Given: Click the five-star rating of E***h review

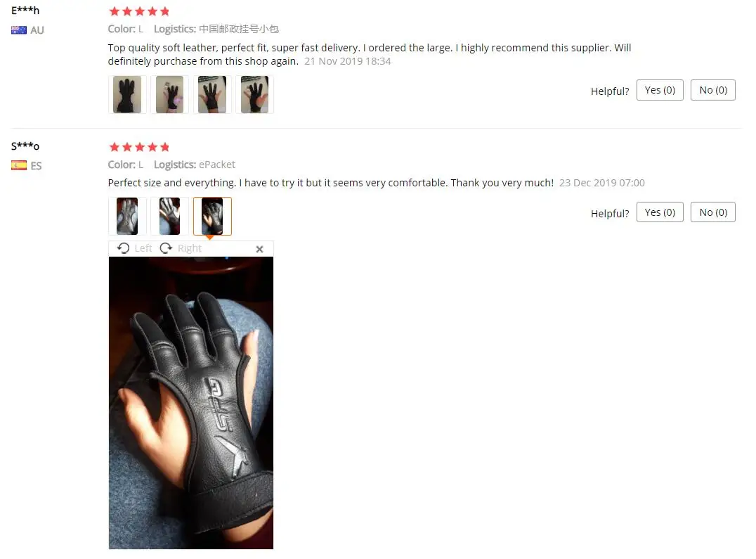Looking at the screenshot, I should click(x=139, y=11).
